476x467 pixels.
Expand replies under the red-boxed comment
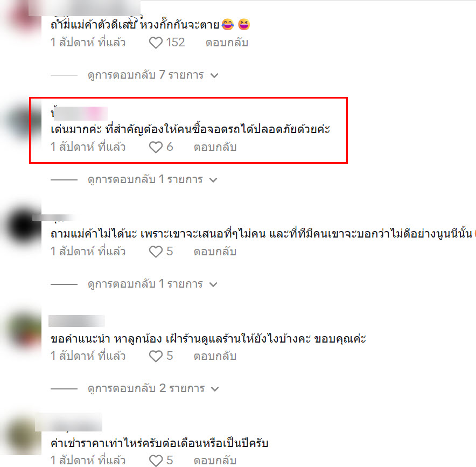tap(152, 179)
